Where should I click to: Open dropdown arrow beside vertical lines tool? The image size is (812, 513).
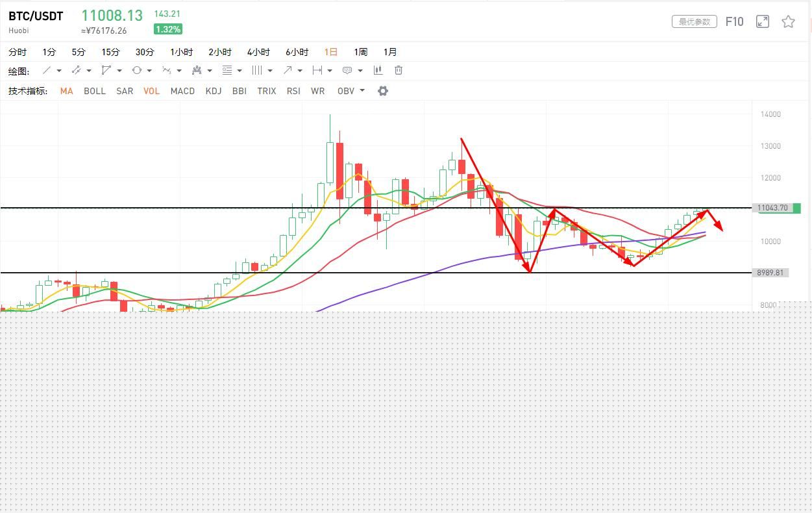pyautogui.click(x=270, y=71)
